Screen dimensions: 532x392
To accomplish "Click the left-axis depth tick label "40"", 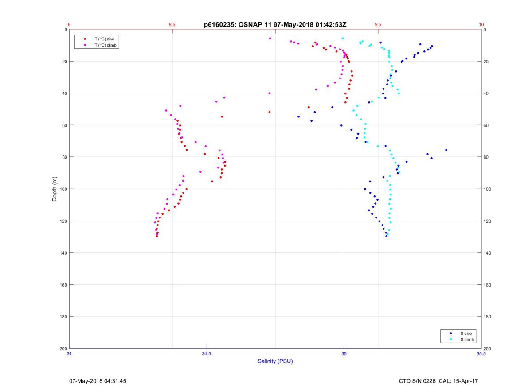I will click(x=64, y=93).
